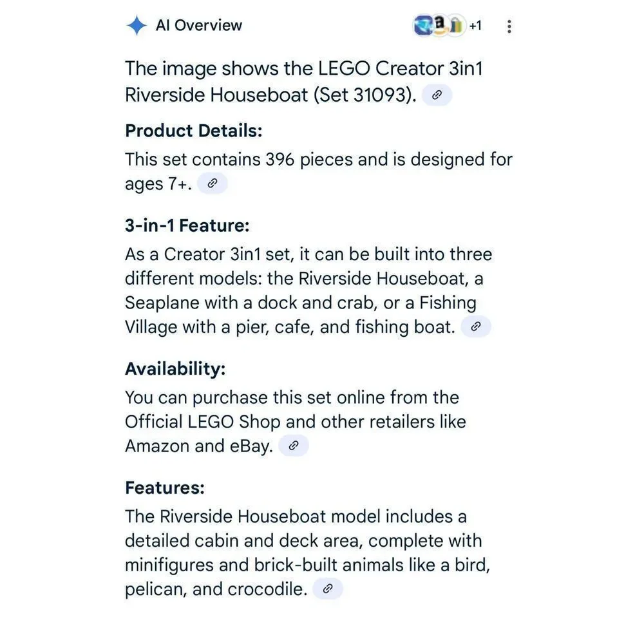The height and width of the screenshot is (644, 644).
Task: Click the 3-in-1 Feature heading
Action: [x=187, y=225]
